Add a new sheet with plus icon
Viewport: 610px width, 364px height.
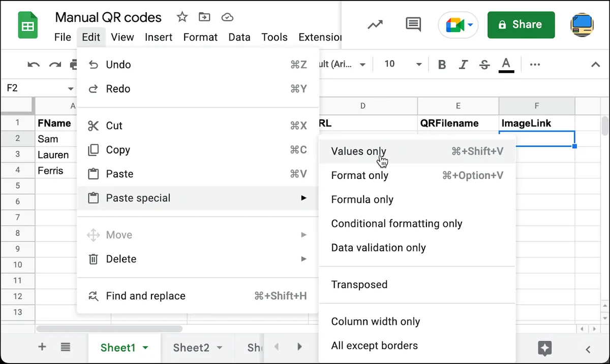(42, 347)
